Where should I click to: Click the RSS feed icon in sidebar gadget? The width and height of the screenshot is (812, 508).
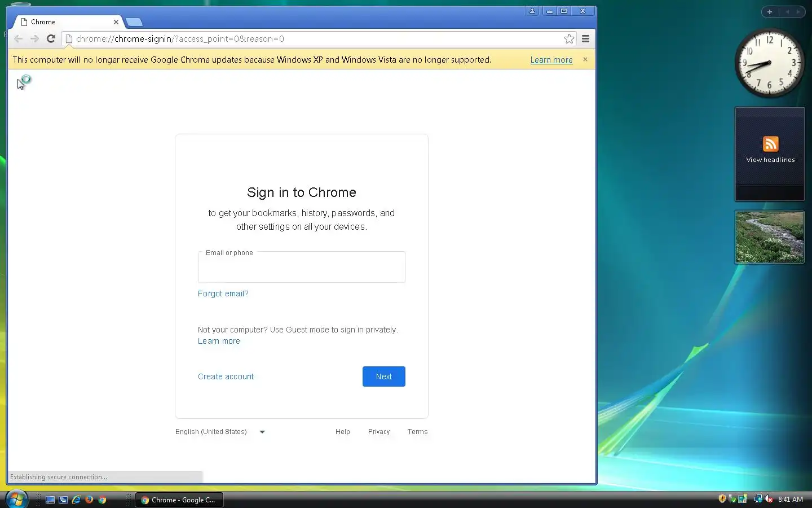[770, 144]
